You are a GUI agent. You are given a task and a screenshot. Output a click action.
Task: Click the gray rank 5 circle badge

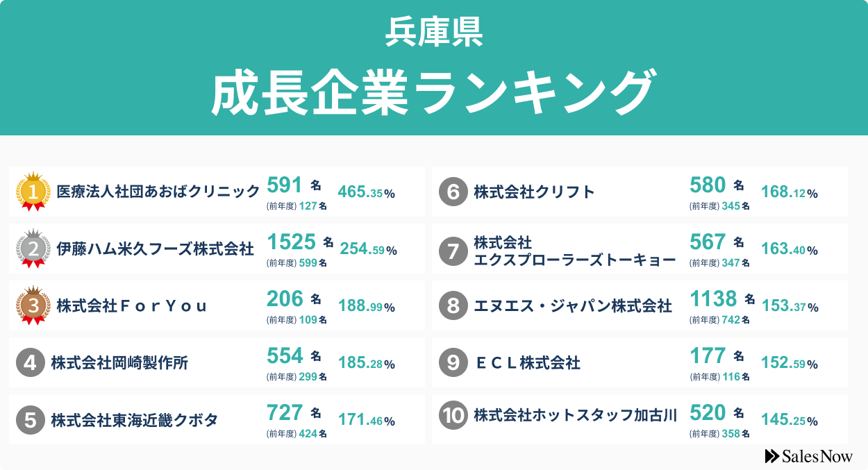click(x=31, y=419)
